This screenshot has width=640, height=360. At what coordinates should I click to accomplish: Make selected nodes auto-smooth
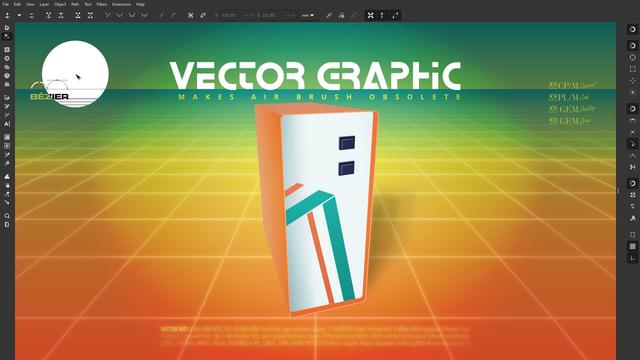(x=144, y=15)
